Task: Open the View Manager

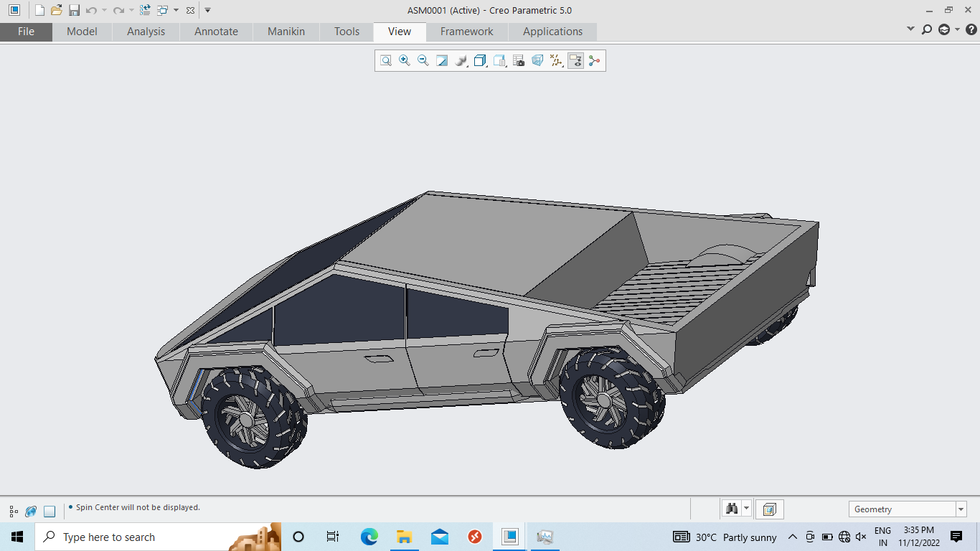Action: click(x=519, y=61)
